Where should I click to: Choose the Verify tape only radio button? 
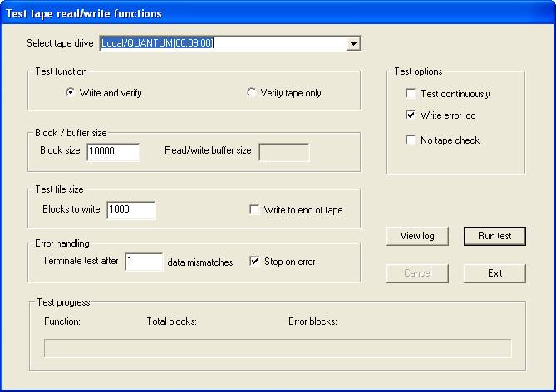pyautogui.click(x=252, y=93)
